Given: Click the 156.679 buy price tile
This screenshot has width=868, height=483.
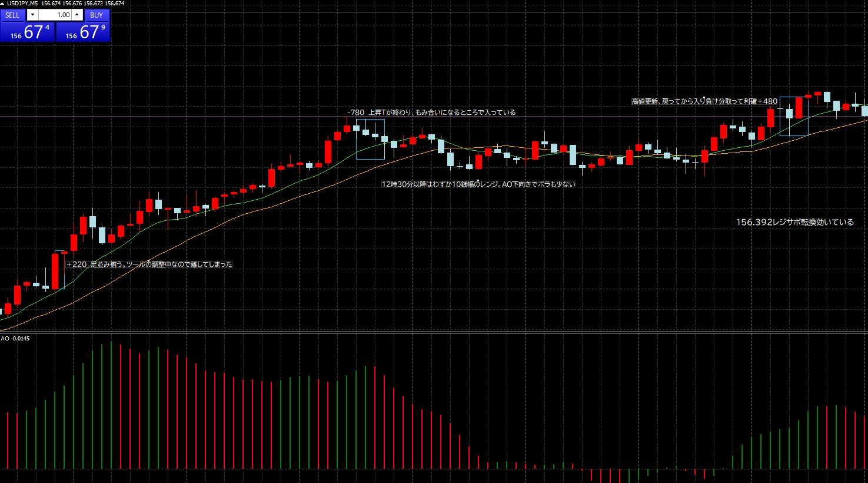Looking at the screenshot, I should click(x=83, y=32).
